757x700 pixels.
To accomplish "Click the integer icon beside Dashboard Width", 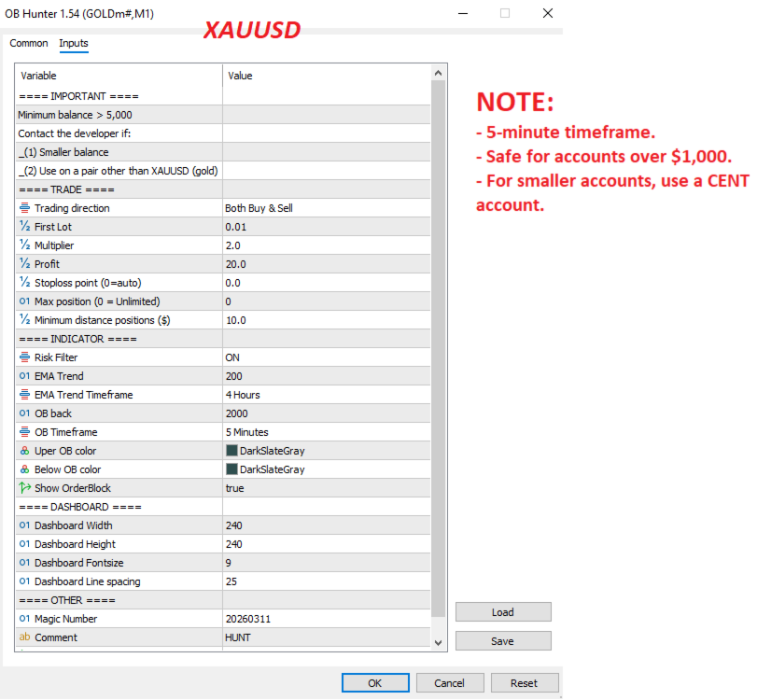I will (24, 525).
